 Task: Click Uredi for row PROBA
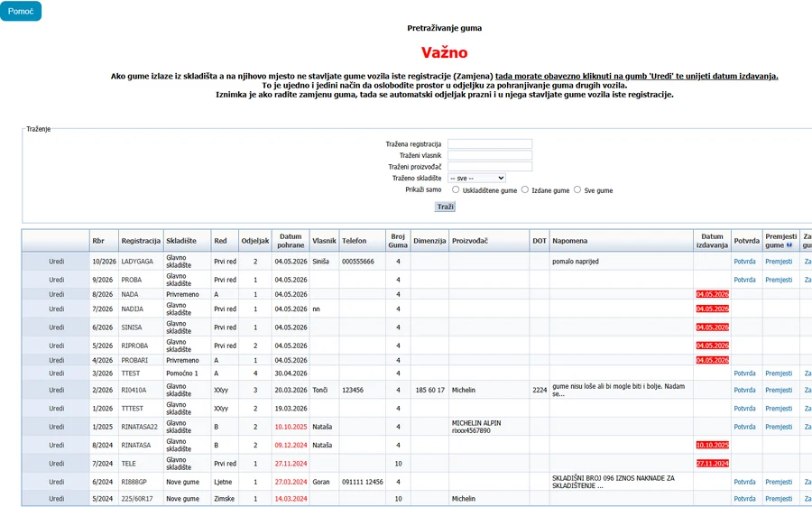point(57,280)
